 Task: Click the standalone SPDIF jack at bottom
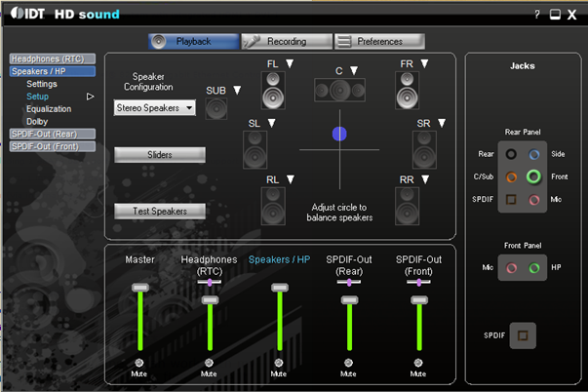pyautogui.click(x=523, y=335)
